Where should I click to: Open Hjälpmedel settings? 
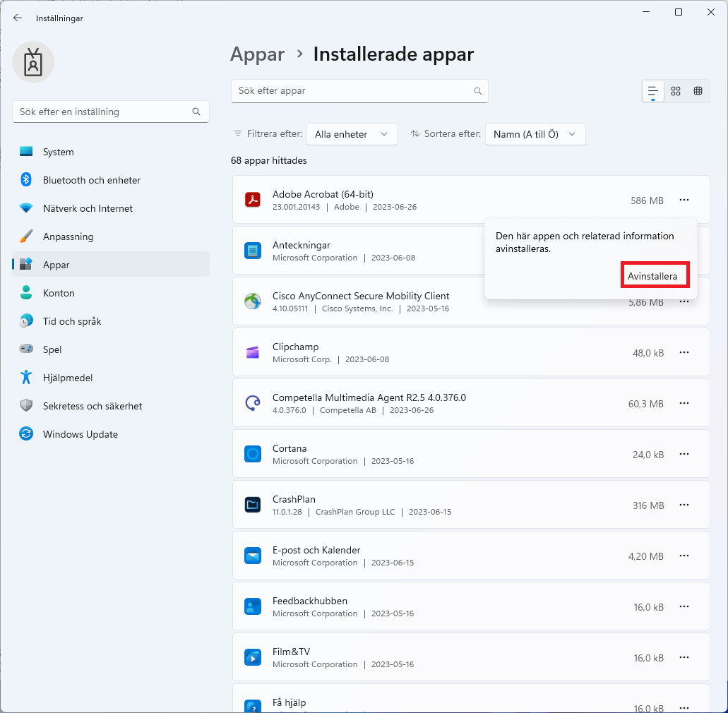point(110,378)
